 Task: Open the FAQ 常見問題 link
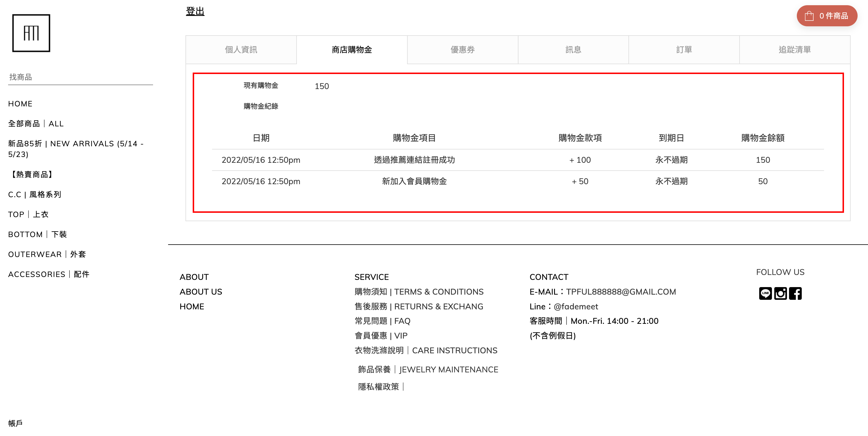(x=382, y=321)
